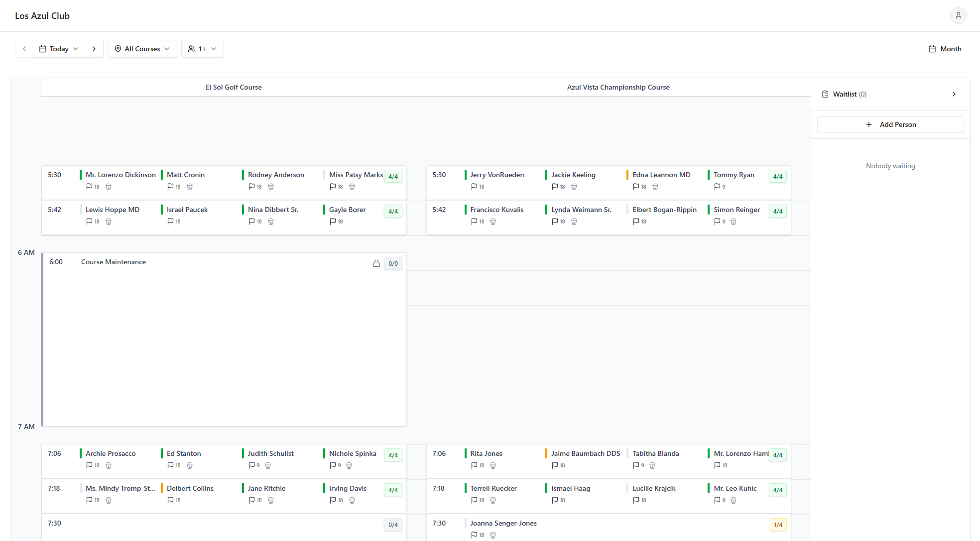
Task: Delete Matt Cronin using the trash icon
Action: pos(190,187)
